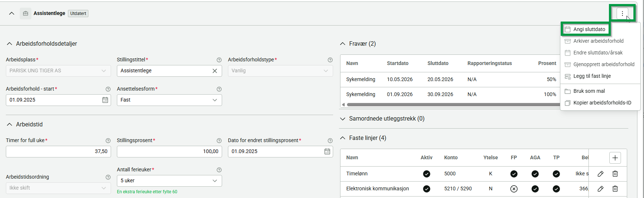Viewport: 644px width, 198px height.
Task: Collapse the Assistentlege employment panel
Action: point(12,14)
